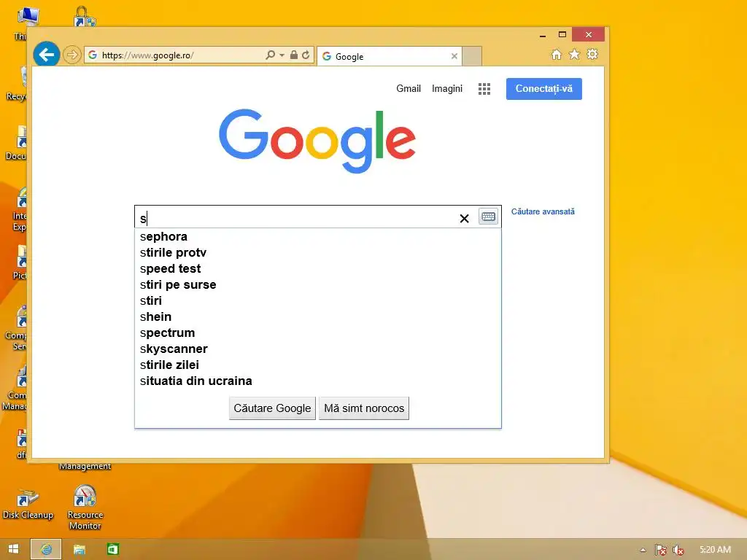Select the 'speed test' suggestion
Viewport: 747px width, 560px height.
click(318, 268)
